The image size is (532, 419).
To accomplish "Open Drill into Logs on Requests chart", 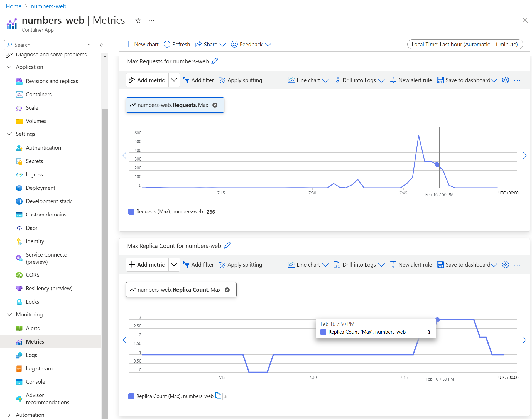I will click(359, 80).
